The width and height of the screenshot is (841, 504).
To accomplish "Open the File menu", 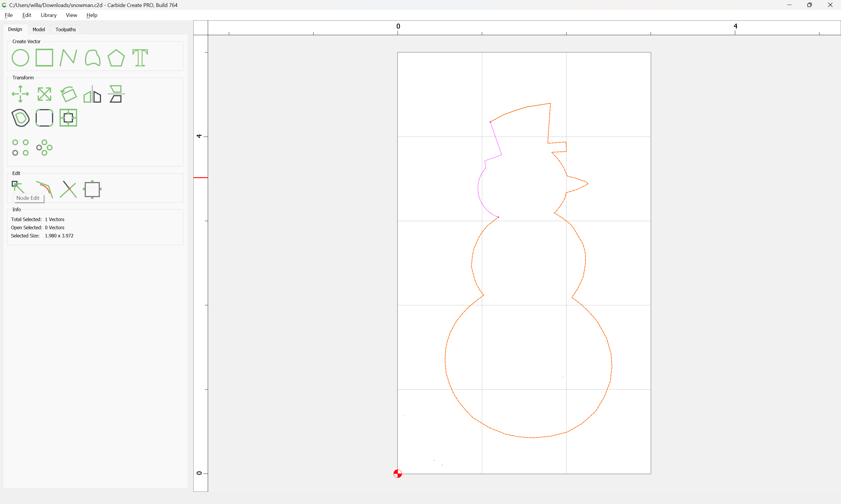I will 8,15.
